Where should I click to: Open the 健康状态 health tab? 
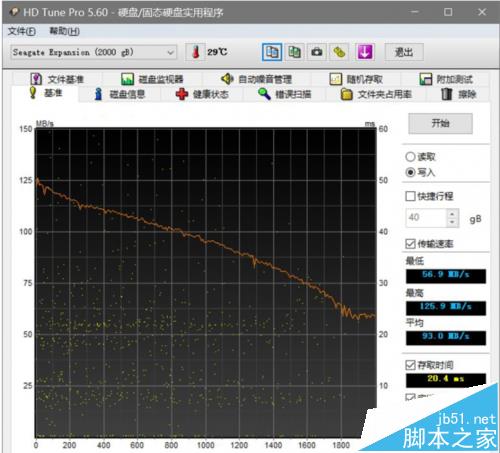202,94
